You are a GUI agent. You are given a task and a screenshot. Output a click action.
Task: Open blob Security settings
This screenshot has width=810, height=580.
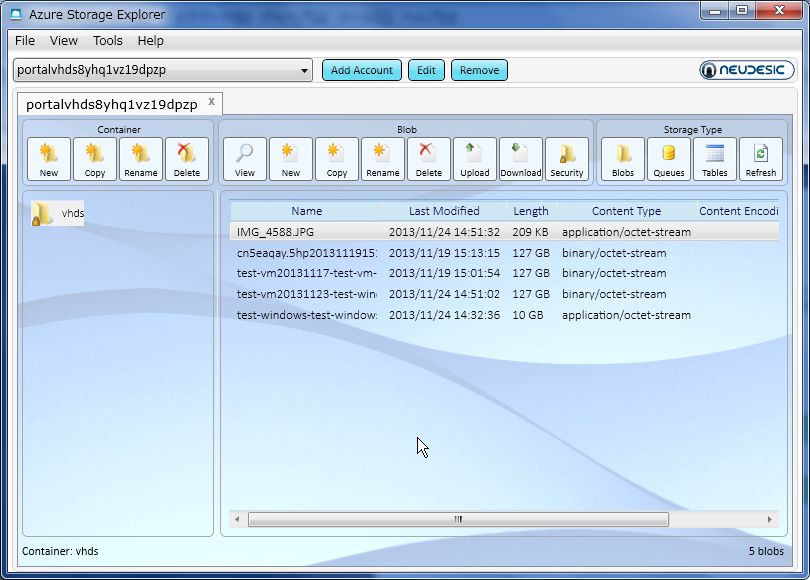(x=567, y=159)
